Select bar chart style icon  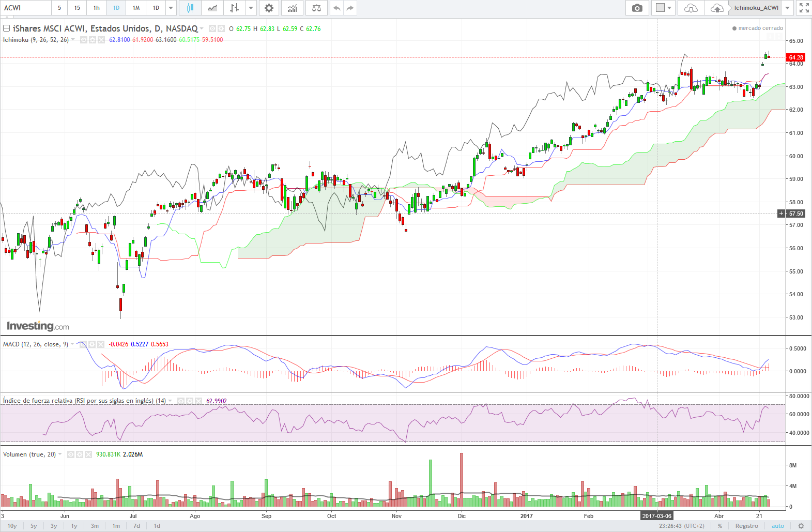(235, 8)
